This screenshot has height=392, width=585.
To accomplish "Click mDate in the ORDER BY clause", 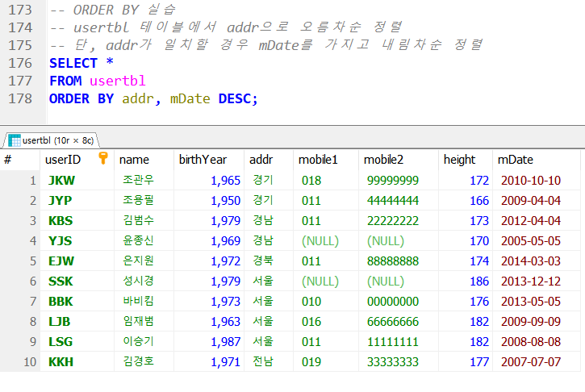I will point(190,98).
